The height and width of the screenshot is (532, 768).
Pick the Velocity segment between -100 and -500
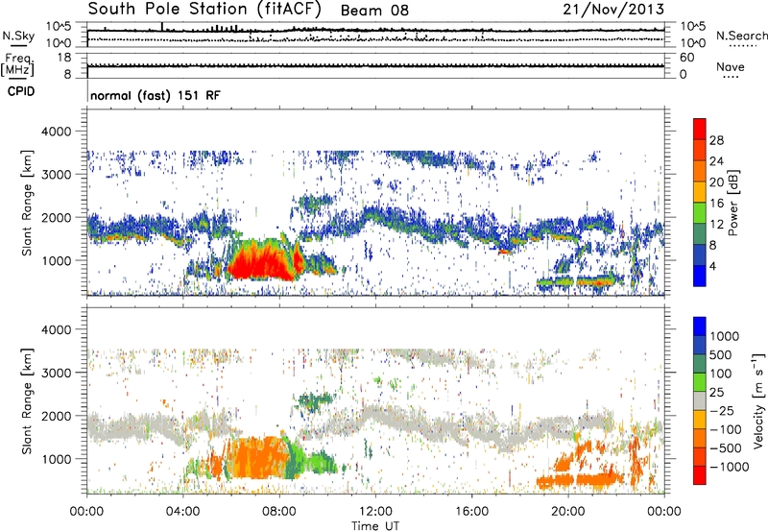[700, 438]
